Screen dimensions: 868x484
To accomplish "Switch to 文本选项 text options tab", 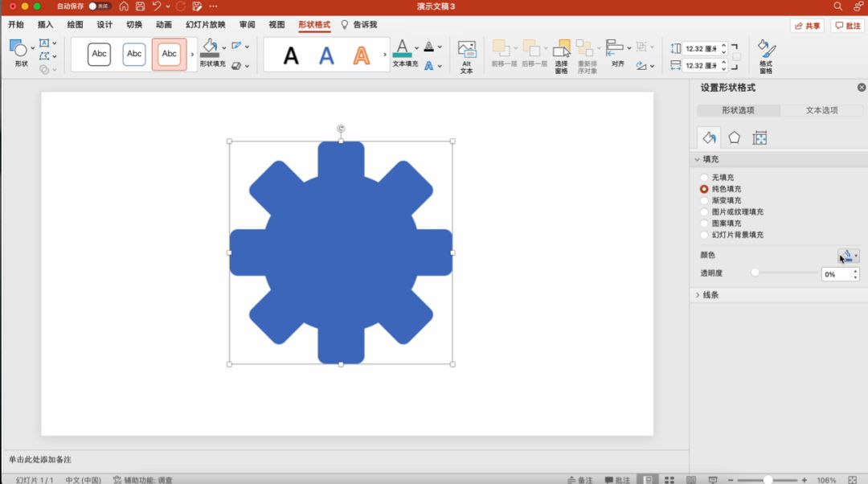I will click(821, 110).
